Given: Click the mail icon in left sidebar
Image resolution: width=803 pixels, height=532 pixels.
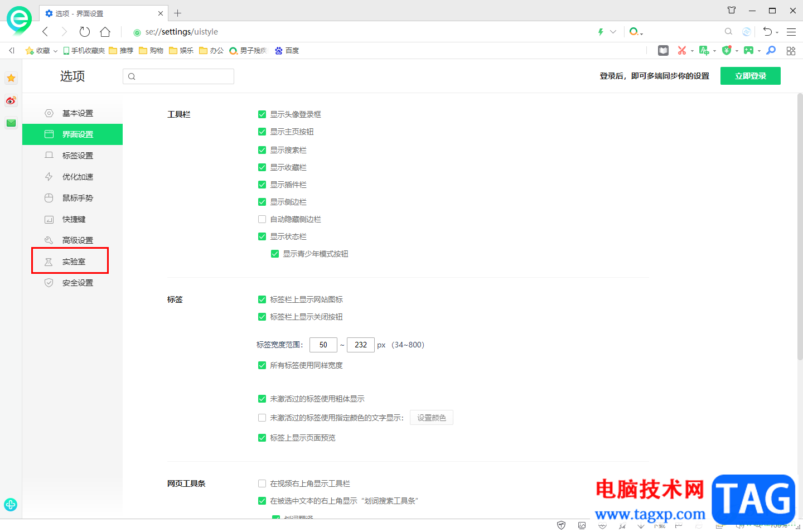Looking at the screenshot, I should (11, 123).
